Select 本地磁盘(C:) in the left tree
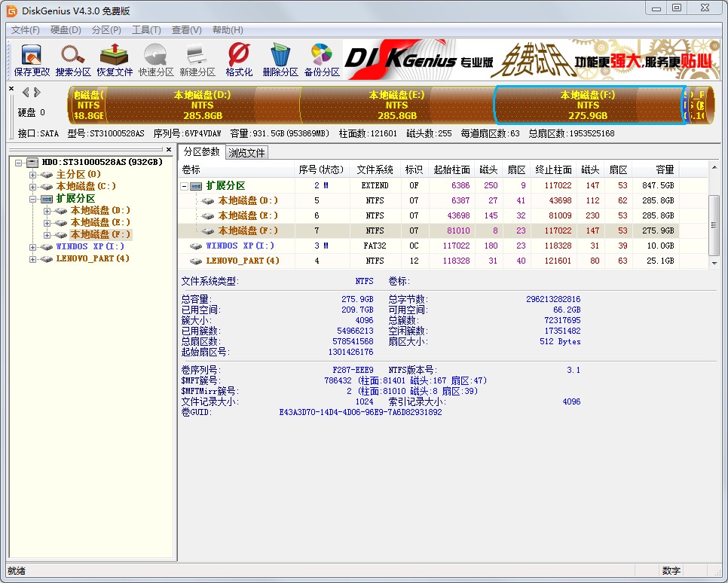This screenshot has width=728, height=583. 86,187
